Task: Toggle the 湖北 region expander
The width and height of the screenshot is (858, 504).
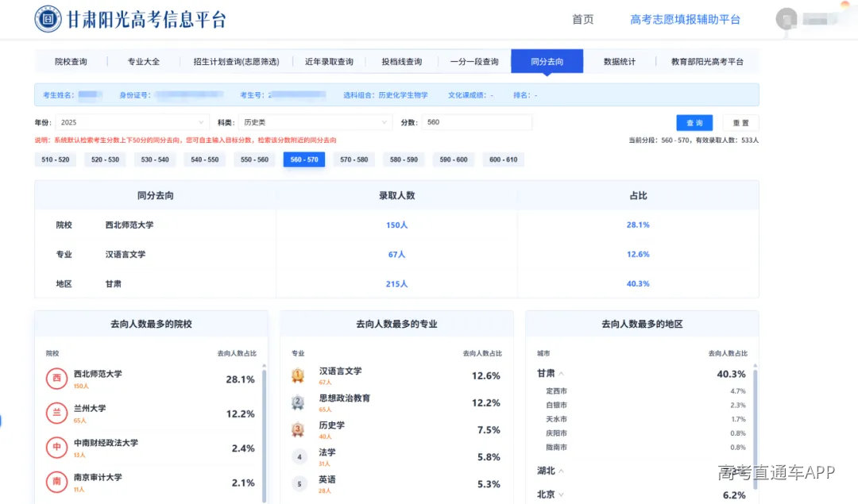Action: coord(561,471)
